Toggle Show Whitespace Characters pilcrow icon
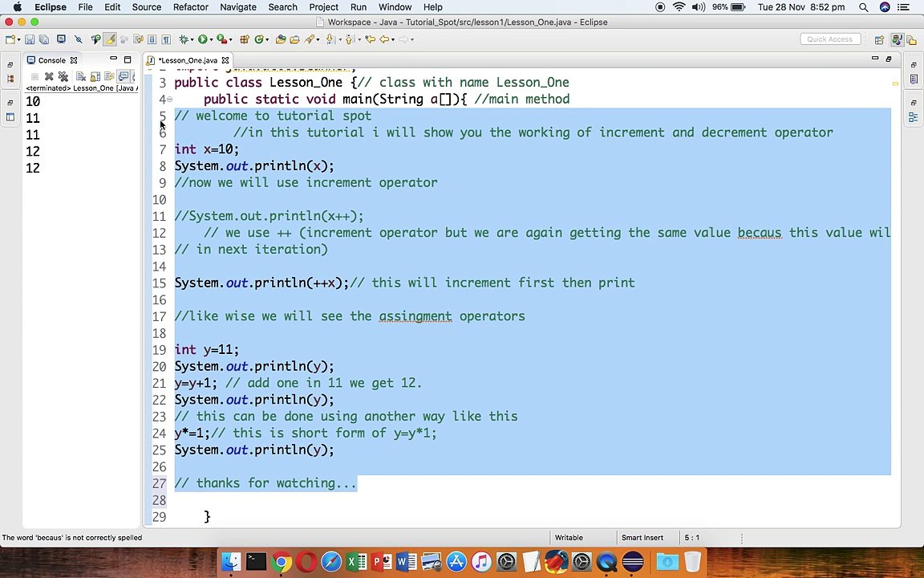The width and height of the screenshot is (924, 578). [x=166, y=39]
